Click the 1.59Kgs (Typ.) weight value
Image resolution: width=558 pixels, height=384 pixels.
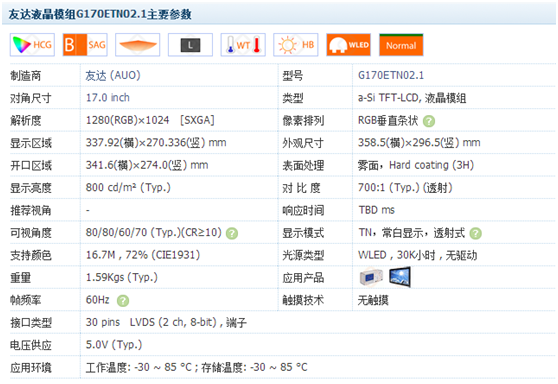(x=122, y=277)
